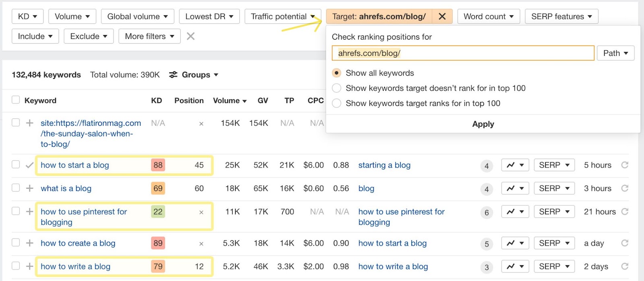This screenshot has height=281, width=644.
Task: Open the Word count filter dropdown
Action: 489,17
